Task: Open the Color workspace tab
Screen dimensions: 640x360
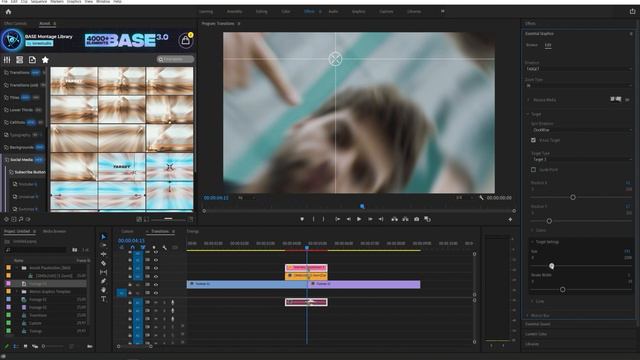Action: click(x=286, y=11)
